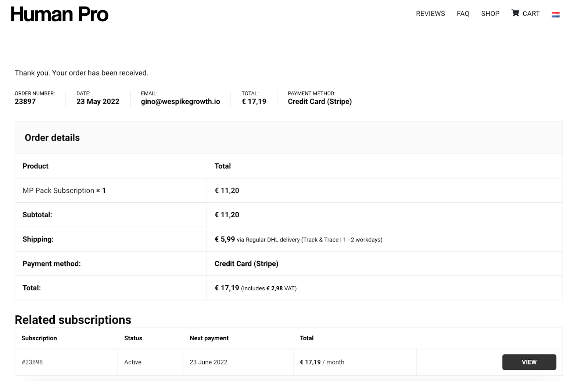Image resolution: width=588 pixels, height=381 pixels.
Task: Click the shipping cost € 5,99
Action: click(225, 239)
